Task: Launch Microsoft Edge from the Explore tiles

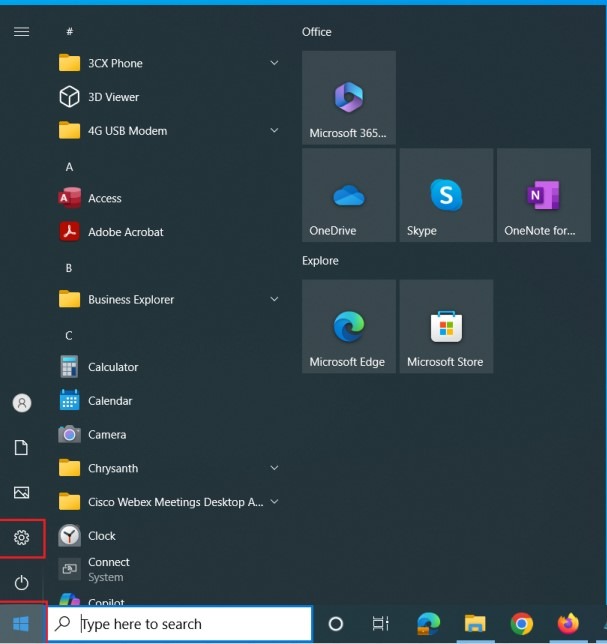Action: (348, 326)
